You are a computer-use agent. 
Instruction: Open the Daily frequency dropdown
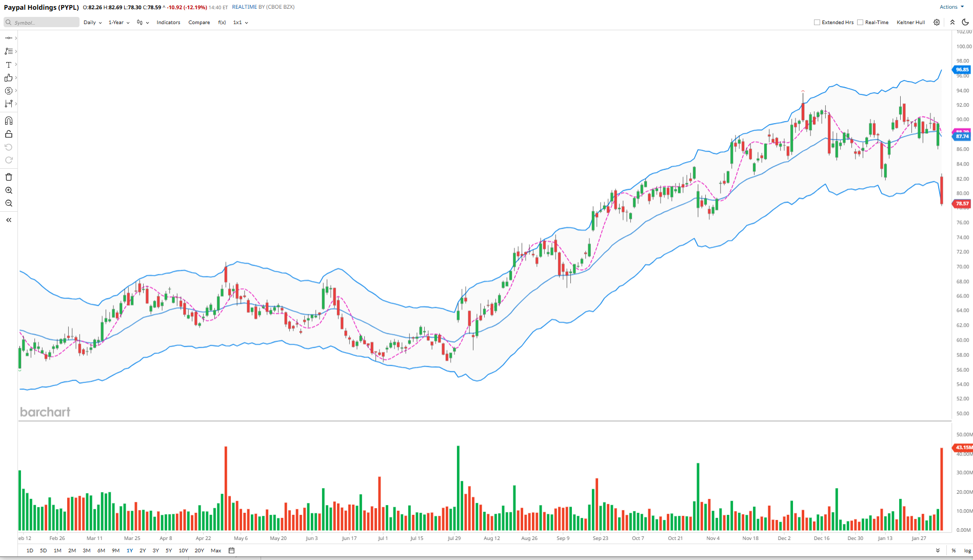[92, 23]
